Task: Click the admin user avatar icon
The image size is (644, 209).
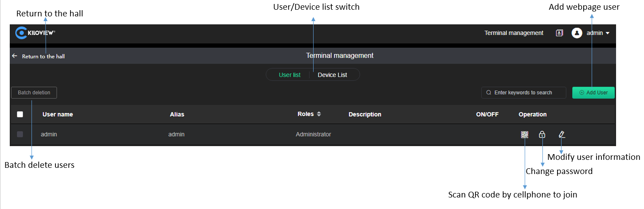Action: pyautogui.click(x=577, y=33)
